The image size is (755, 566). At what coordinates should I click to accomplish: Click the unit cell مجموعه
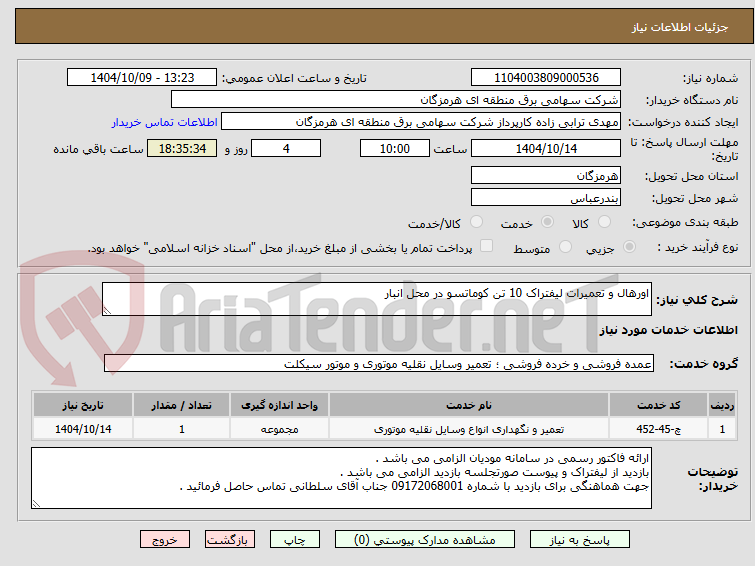279,429
